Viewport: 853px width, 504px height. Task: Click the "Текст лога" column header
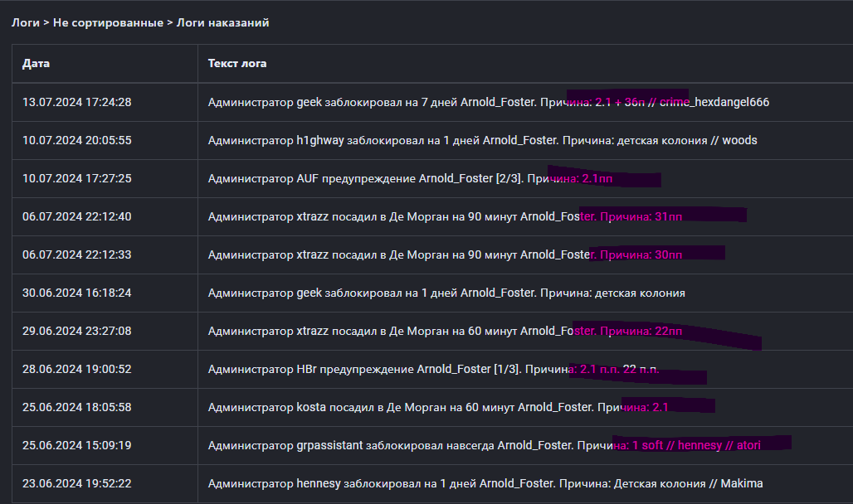tap(237, 63)
